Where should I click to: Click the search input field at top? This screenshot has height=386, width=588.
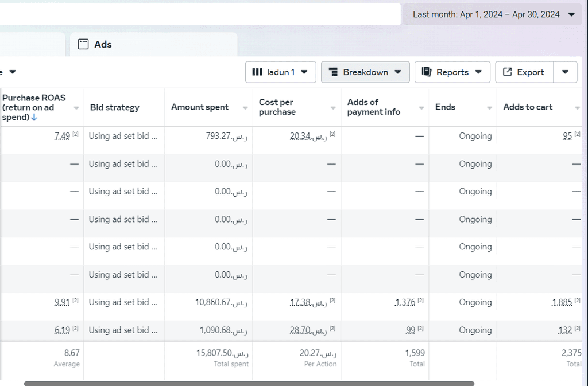tap(200, 14)
